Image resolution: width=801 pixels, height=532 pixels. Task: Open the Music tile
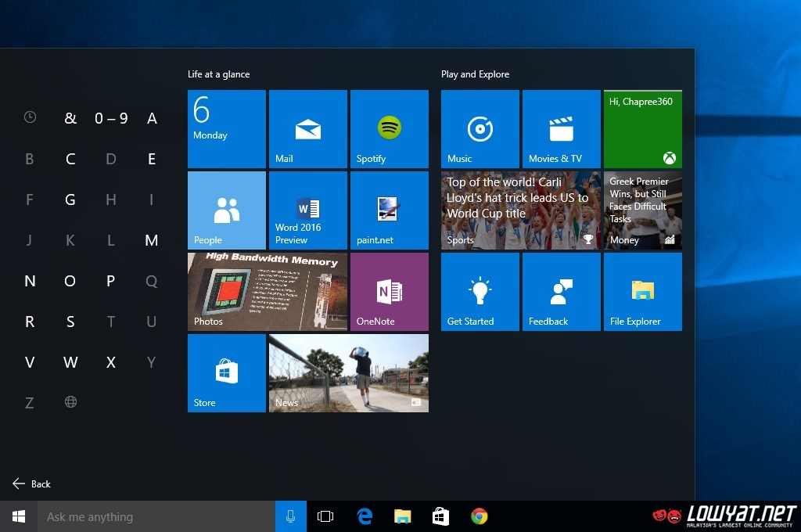point(480,129)
